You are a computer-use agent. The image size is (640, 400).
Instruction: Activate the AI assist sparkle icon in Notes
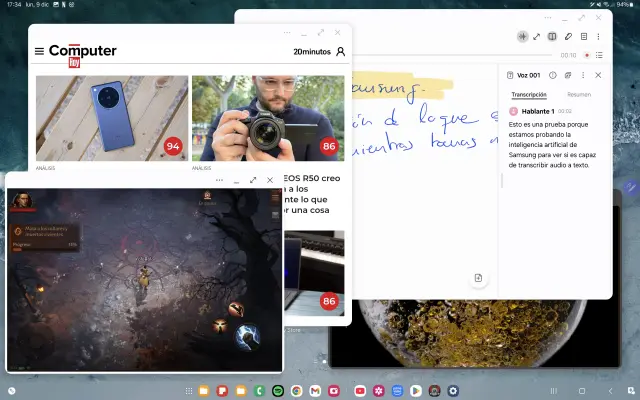coord(522,37)
